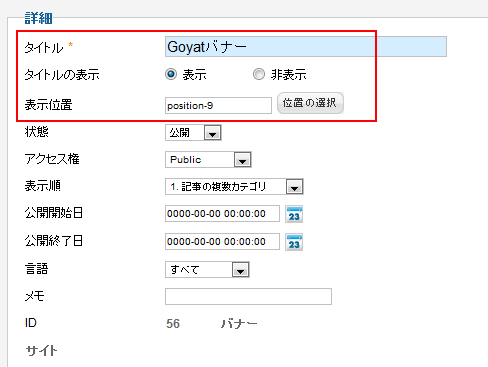Click the アクセス権 label

pos(52,159)
